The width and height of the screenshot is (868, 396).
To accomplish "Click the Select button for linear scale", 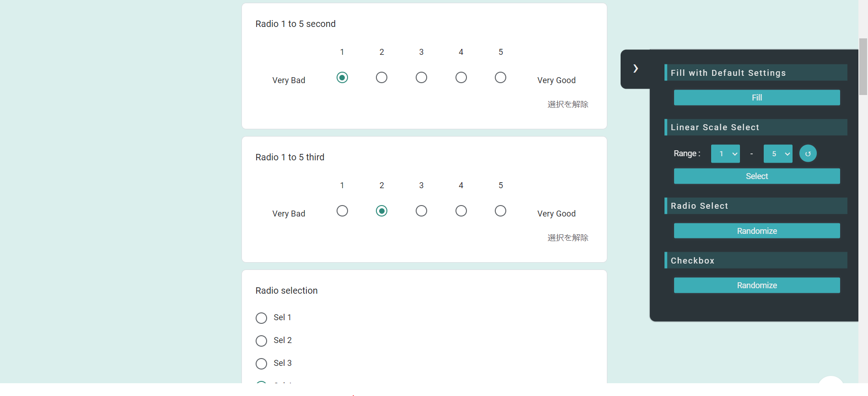I will pos(757,176).
